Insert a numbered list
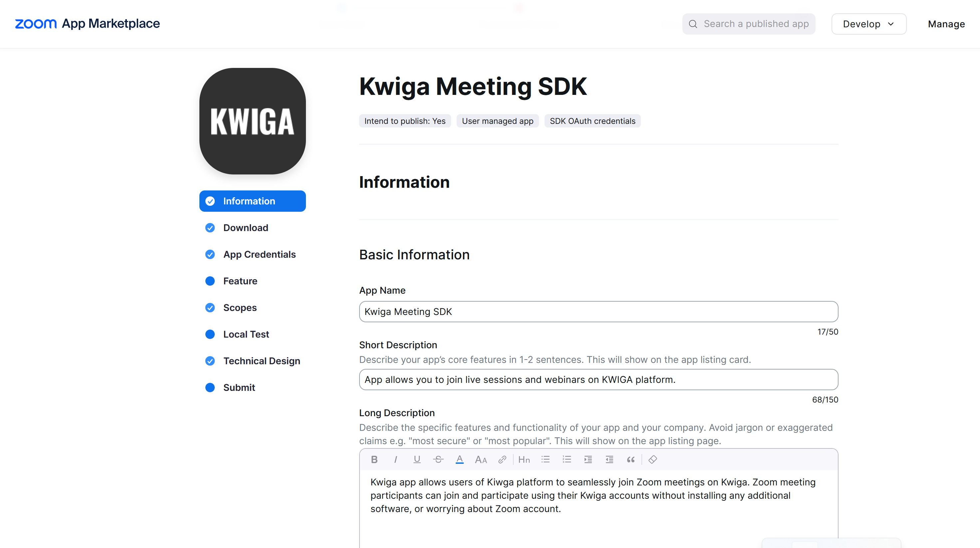This screenshot has height=548, width=980. 567,459
